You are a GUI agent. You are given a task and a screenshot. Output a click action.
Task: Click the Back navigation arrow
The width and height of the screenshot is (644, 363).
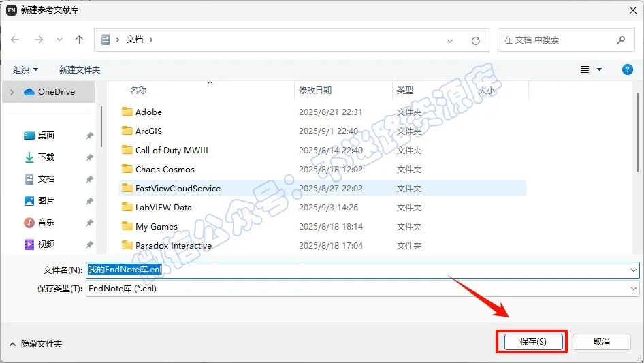click(15, 40)
